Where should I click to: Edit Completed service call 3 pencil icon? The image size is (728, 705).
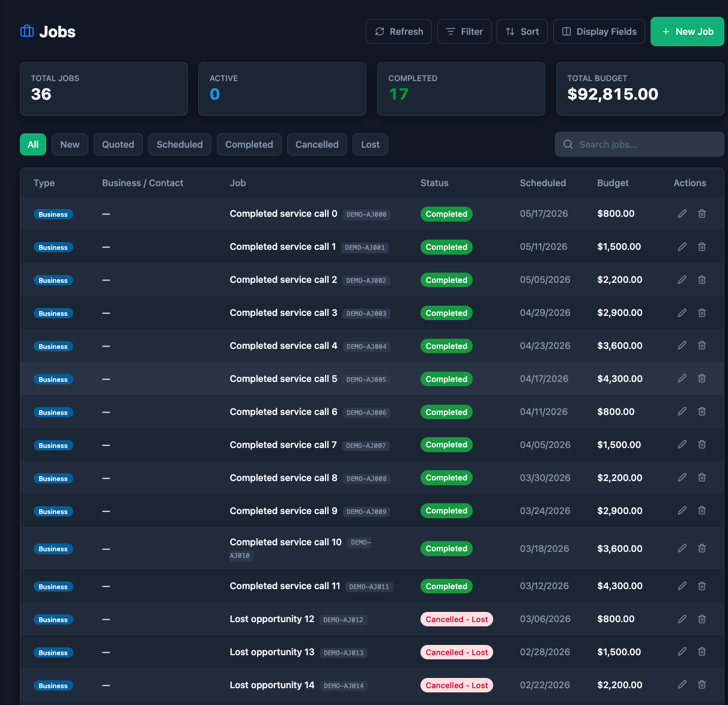pos(682,313)
